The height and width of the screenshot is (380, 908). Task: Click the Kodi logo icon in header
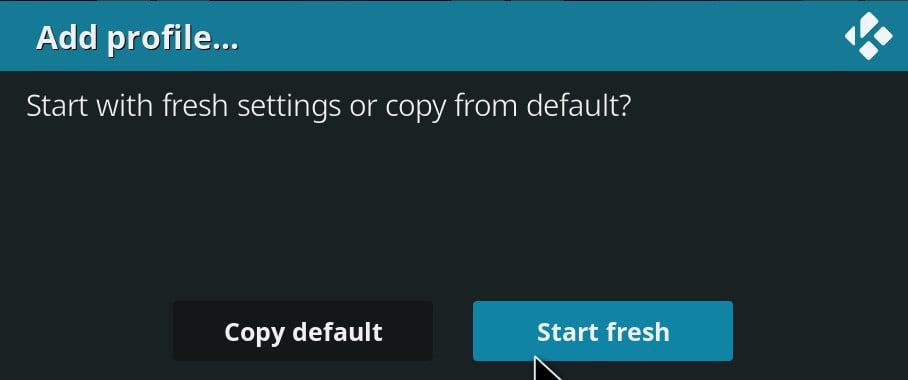point(869,37)
